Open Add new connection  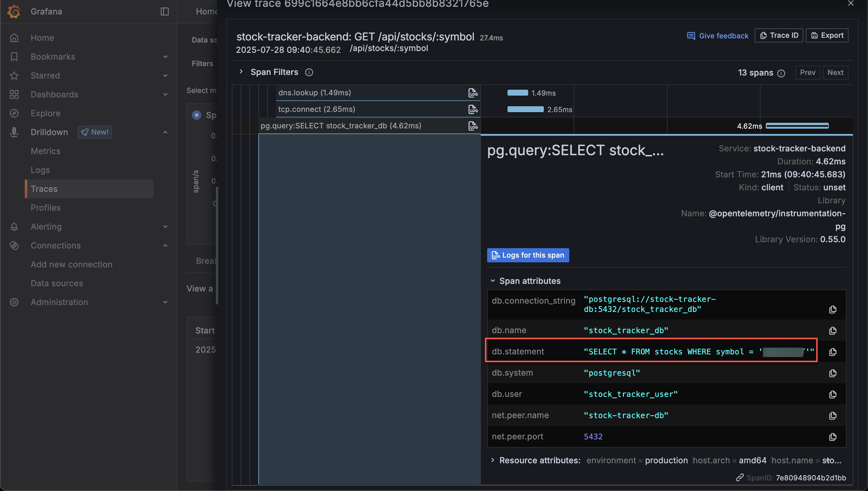[x=71, y=264]
